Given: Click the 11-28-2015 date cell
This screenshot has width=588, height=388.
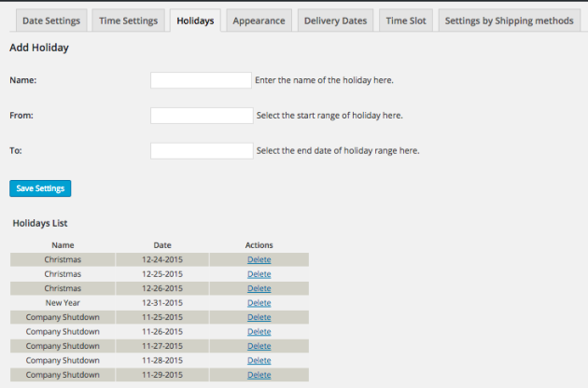Looking at the screenshot, I should pos(162,360).
